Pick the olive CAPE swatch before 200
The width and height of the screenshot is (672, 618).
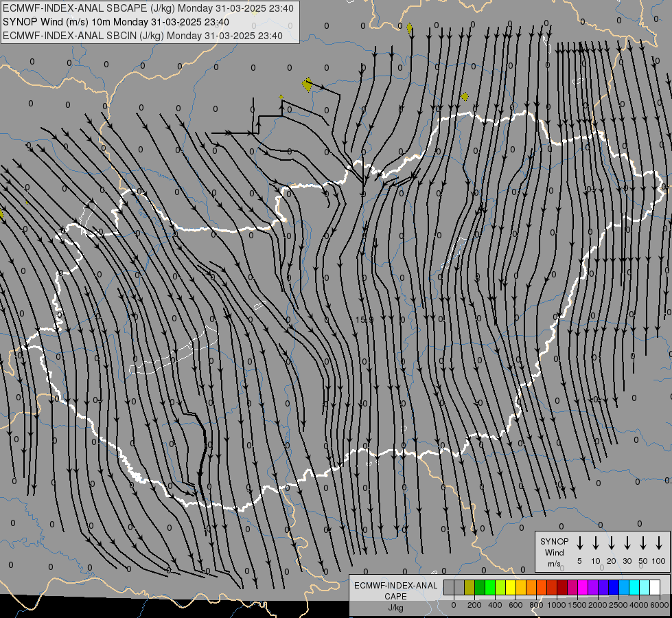coord(470,588)
